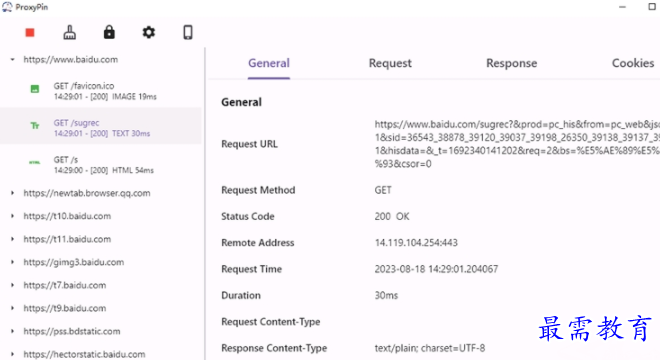660x360 pixels.
Task: Open HTTPS proxy settings via the lock icon
Action: coord(109,32)
